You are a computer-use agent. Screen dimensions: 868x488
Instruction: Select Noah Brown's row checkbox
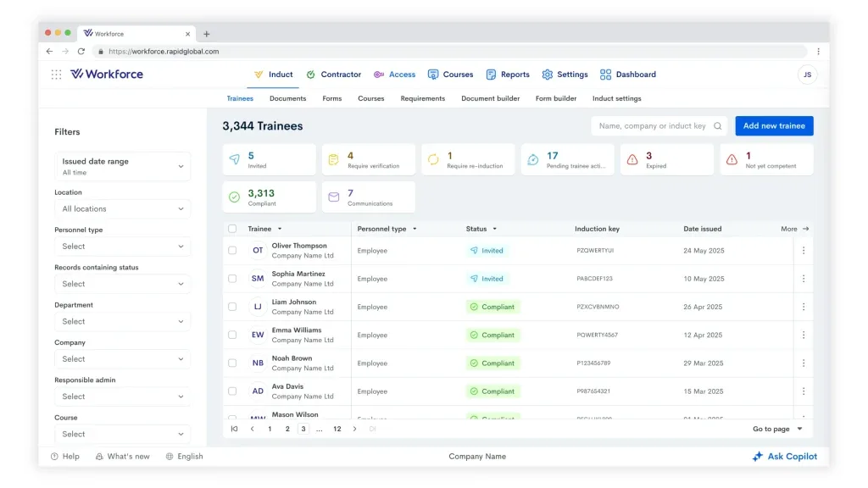[232, 363]
